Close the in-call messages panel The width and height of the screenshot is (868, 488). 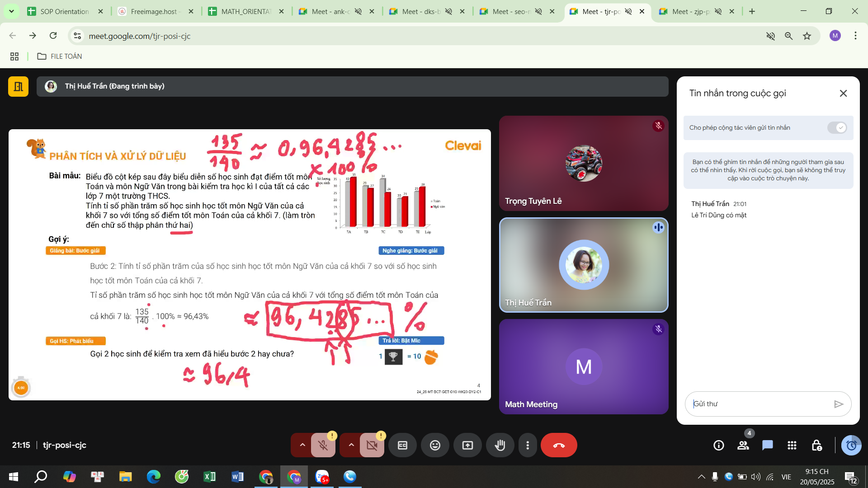click(x=843, y=94)
